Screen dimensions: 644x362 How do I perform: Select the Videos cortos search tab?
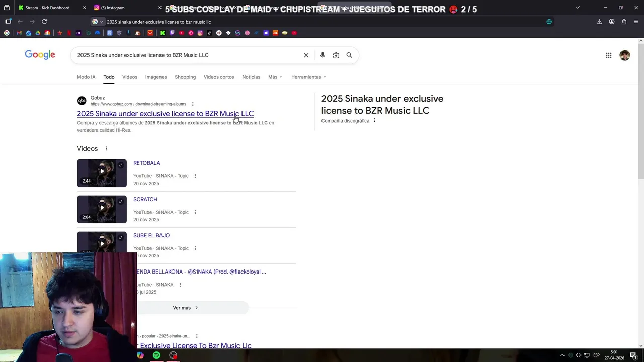pyautogui.click(x=219, y=77)
